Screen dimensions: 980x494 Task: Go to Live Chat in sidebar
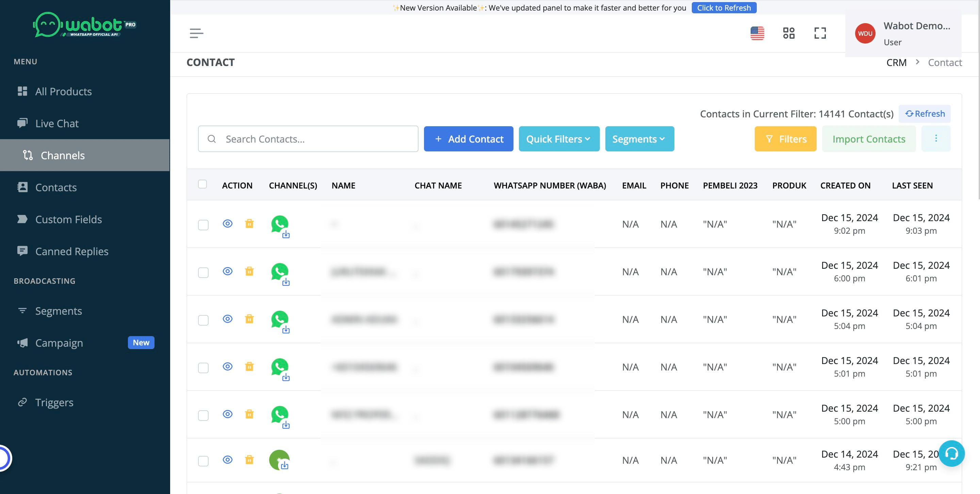tap(57, 123)
